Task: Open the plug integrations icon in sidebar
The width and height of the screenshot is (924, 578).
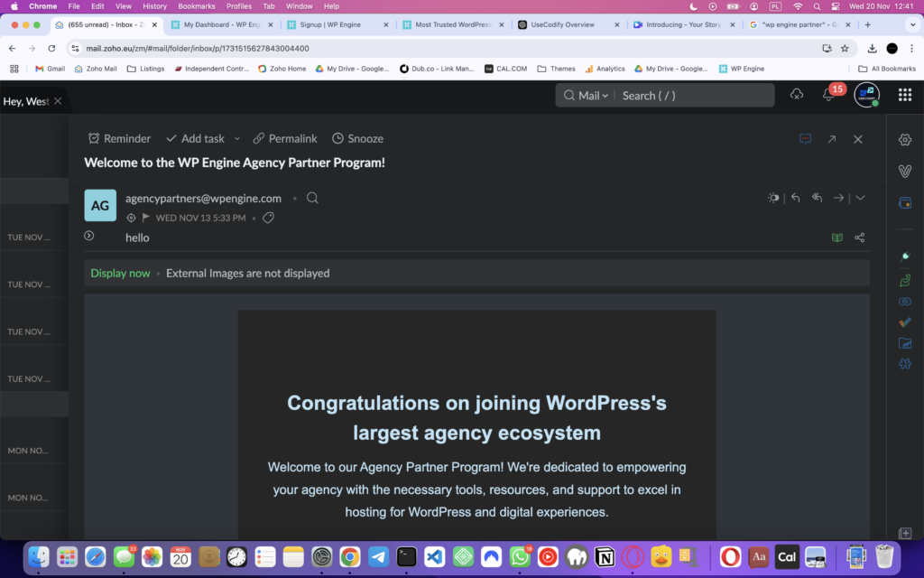Action: coord(905,256)
